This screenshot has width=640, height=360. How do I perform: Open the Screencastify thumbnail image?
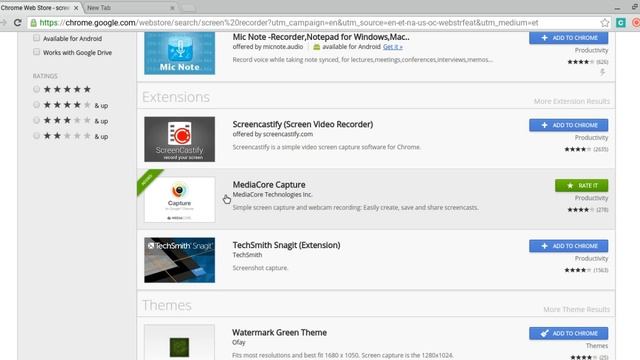(x=180, y=139)
